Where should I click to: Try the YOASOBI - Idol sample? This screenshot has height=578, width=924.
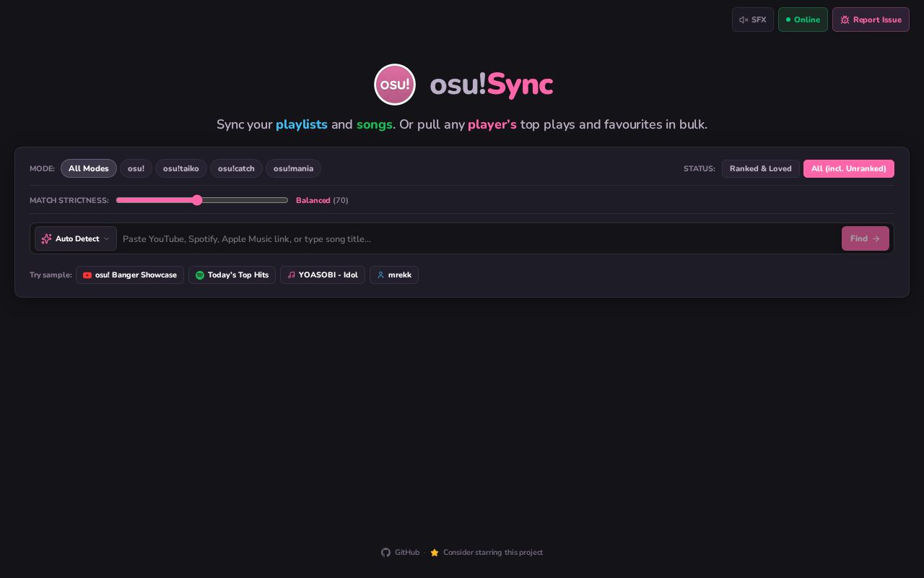coord(323,275)
